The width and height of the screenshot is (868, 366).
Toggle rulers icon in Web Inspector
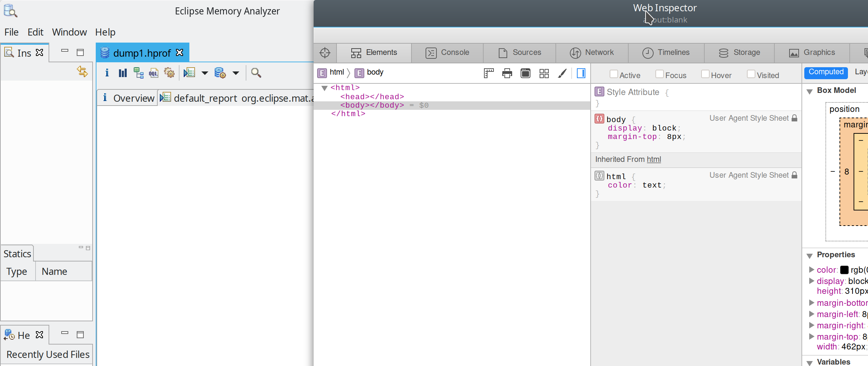pos(489,73)
